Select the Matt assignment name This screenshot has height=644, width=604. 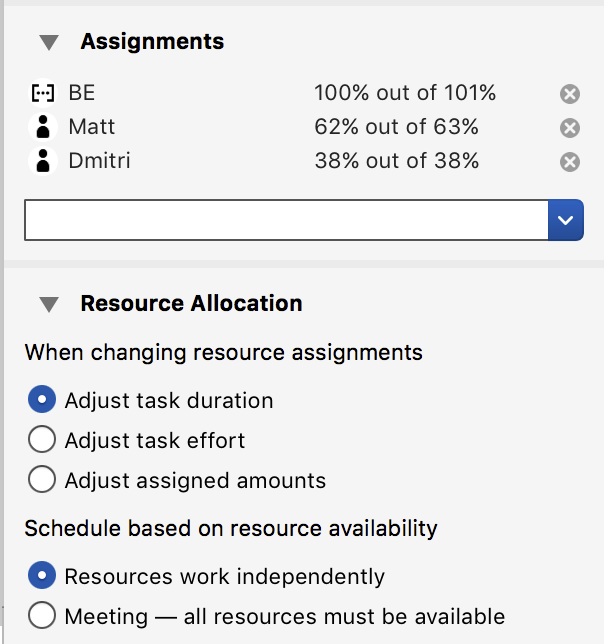click(x=92, y=126)
